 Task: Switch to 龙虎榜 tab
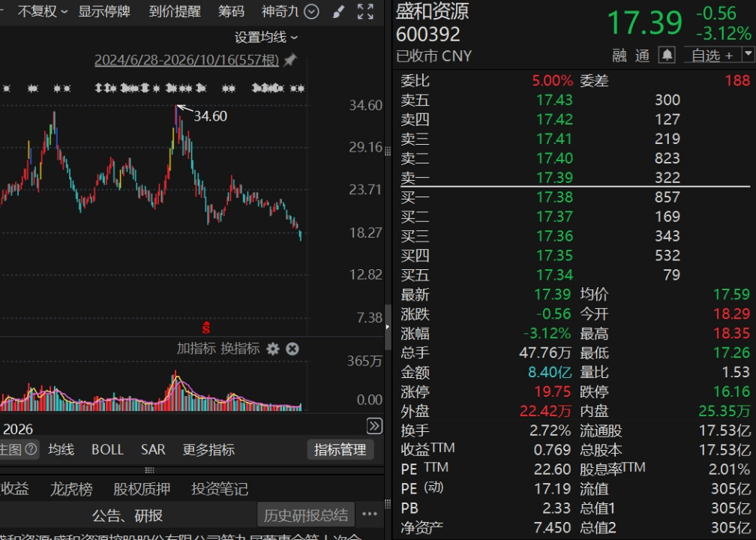71,489
